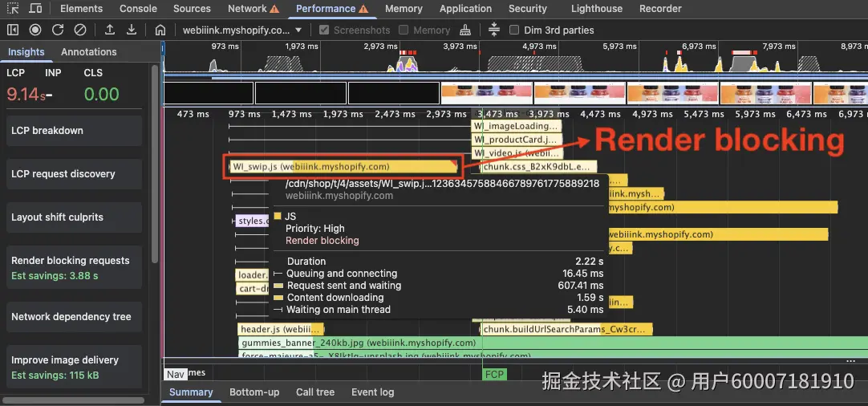Select the Summary bottom tab

[x=191, y=392]
